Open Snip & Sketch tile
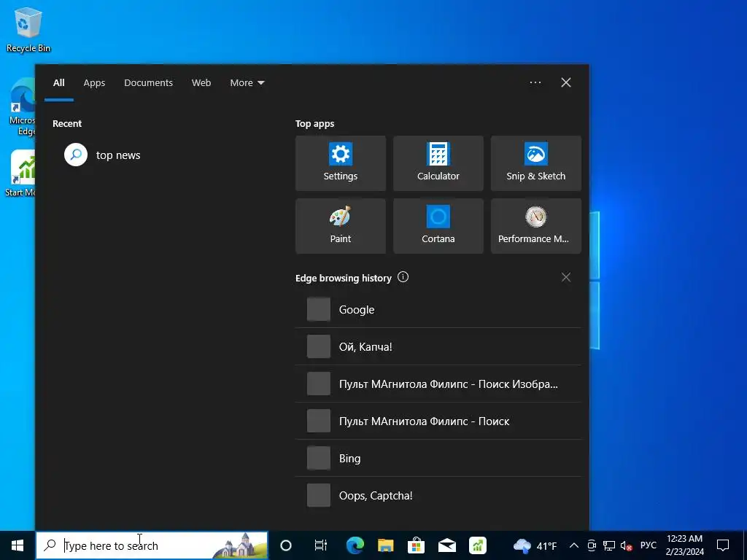Viewport: 747px width, 560px height. 536,163
